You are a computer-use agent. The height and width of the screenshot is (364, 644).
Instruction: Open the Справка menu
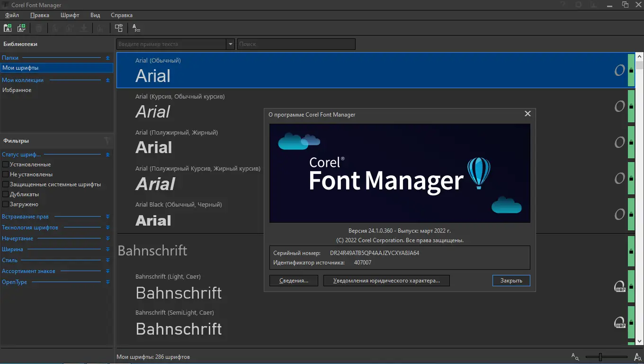[122, 15]
